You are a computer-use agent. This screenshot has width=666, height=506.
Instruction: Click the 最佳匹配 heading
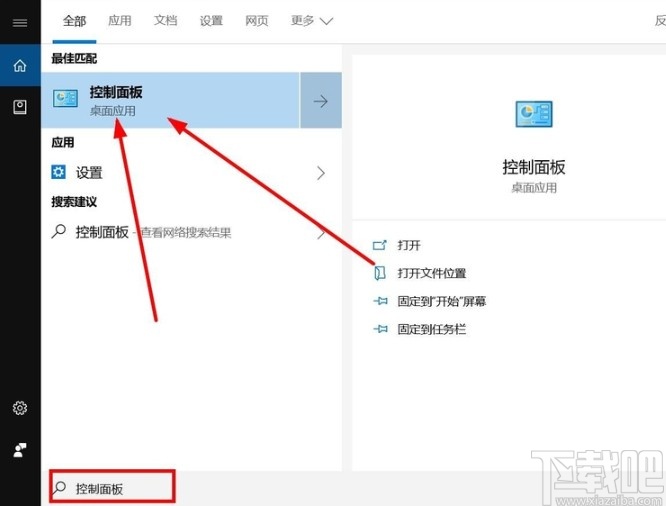tap(74, 58)
